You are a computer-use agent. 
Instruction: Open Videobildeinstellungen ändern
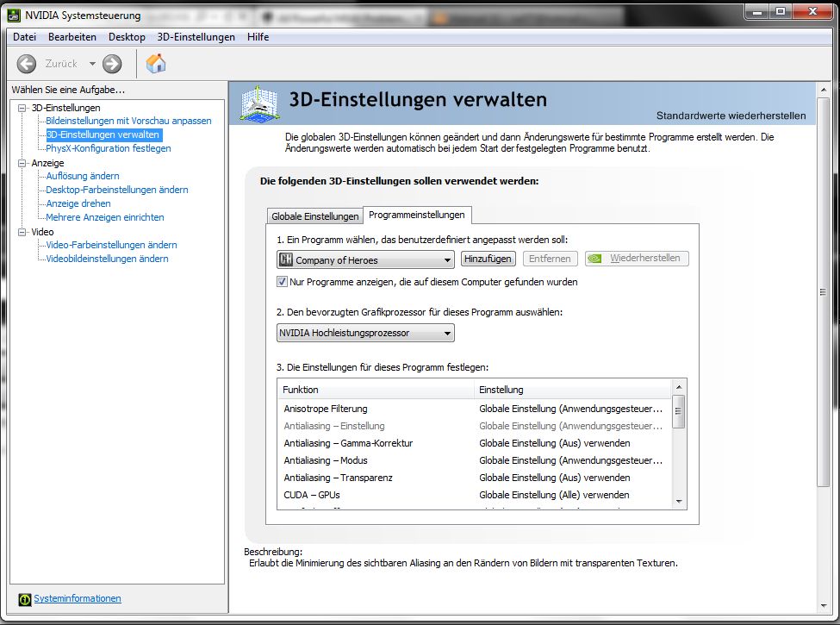click(107, 259)
